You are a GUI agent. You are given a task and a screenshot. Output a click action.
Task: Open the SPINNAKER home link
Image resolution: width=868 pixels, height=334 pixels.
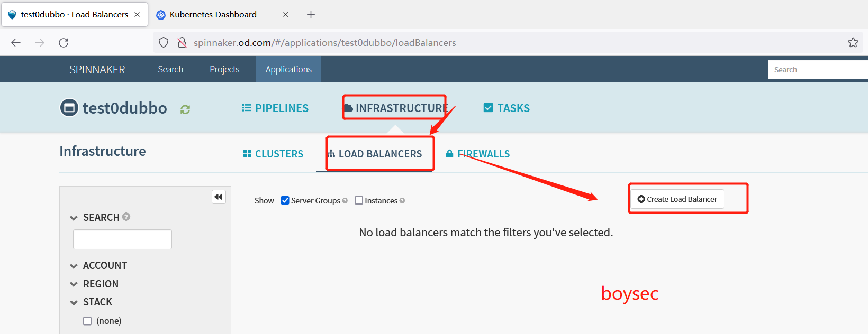(97, 70)
